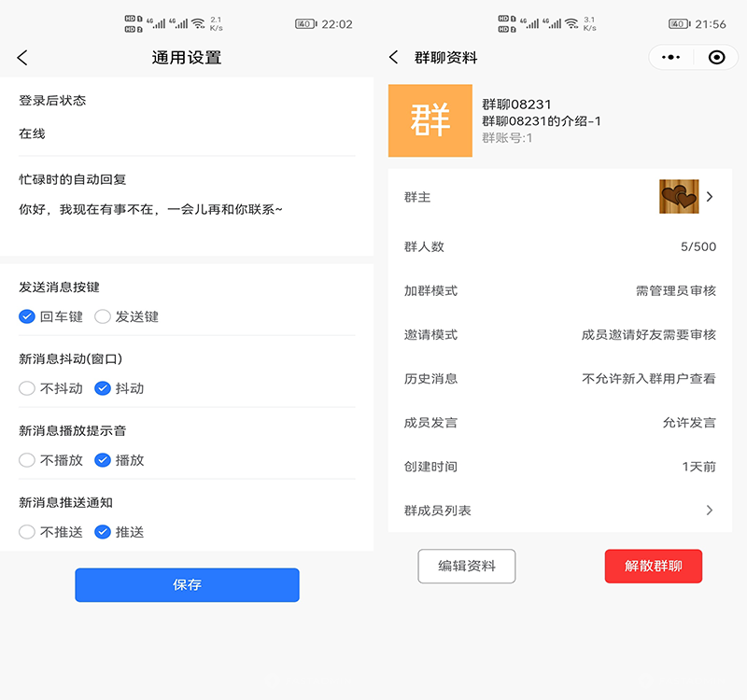
Task: Select 不播放 for message sound
Action: point(28,460)
